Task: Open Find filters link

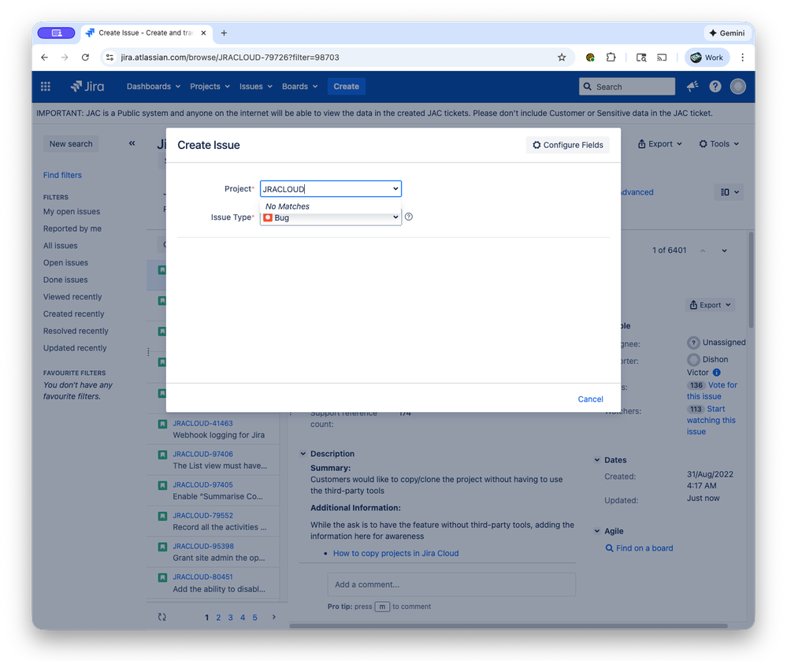Action: pyautogui.click(x=62, y=175)
